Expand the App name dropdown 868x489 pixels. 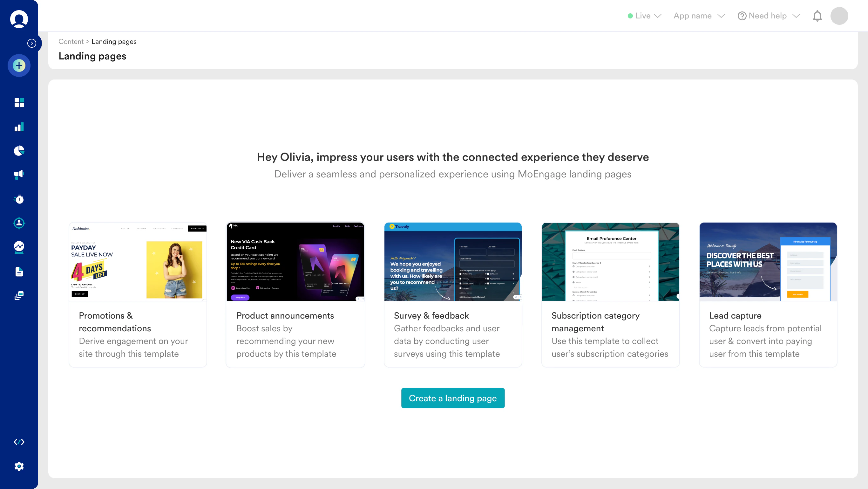coord(699,16)
